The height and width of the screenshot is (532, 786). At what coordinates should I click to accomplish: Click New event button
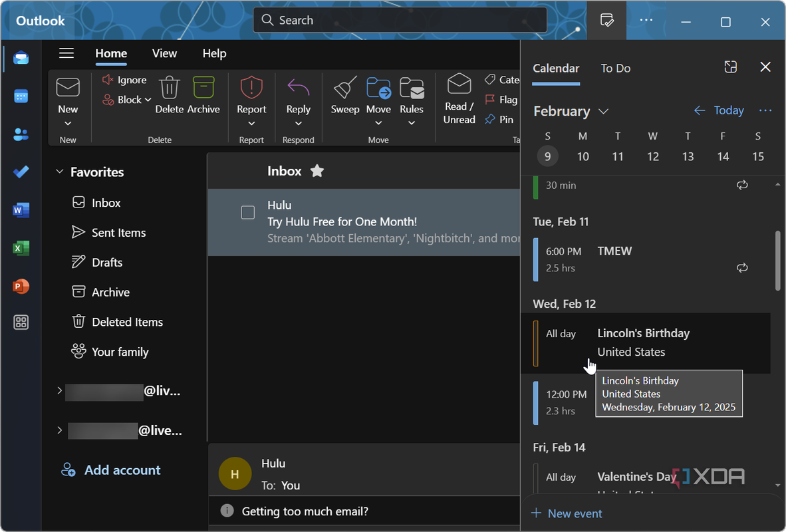(567, 513)
